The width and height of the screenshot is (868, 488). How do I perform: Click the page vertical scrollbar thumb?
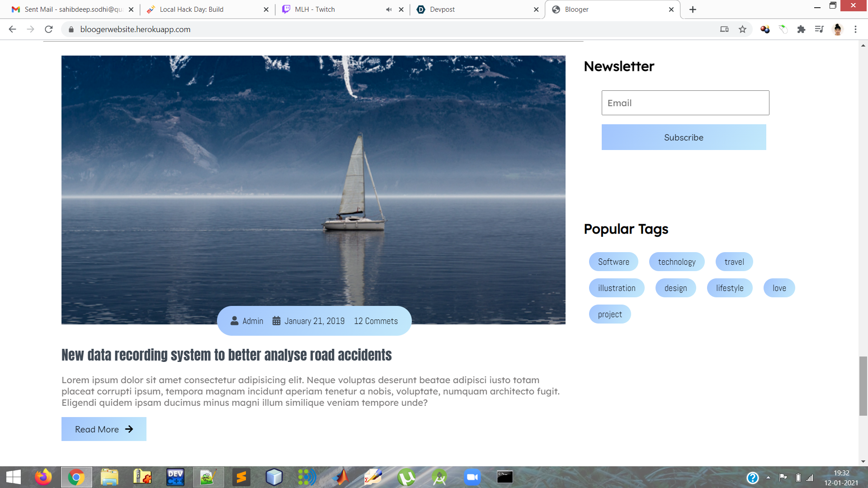[863, 385]
